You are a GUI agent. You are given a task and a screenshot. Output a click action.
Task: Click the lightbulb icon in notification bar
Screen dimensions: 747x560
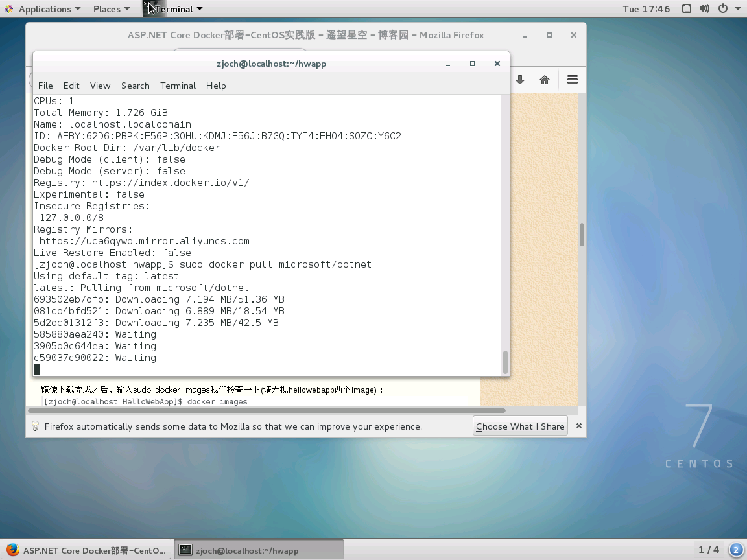(x=35, y=426)
